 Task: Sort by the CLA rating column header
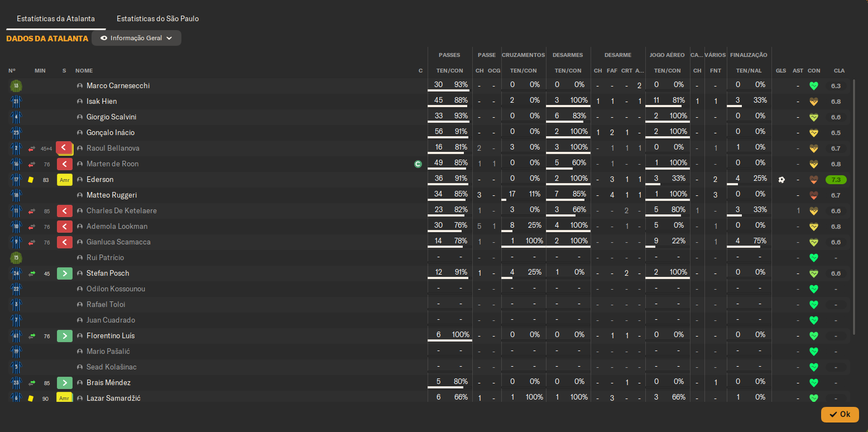pos(840,71)
